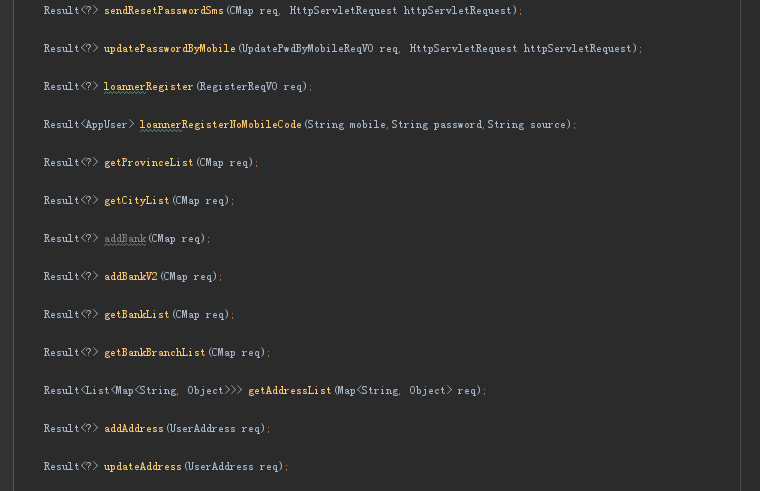760x491 pixels.
Task: Click the String password parameter
Action: (436, 125)
